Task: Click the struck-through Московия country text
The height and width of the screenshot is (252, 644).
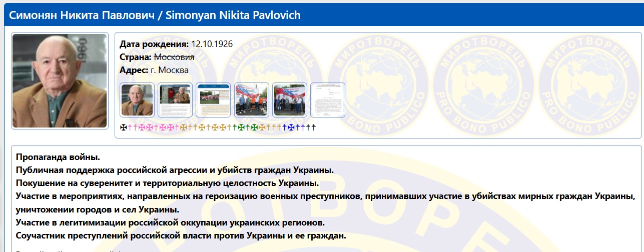Action: (174, 57)
